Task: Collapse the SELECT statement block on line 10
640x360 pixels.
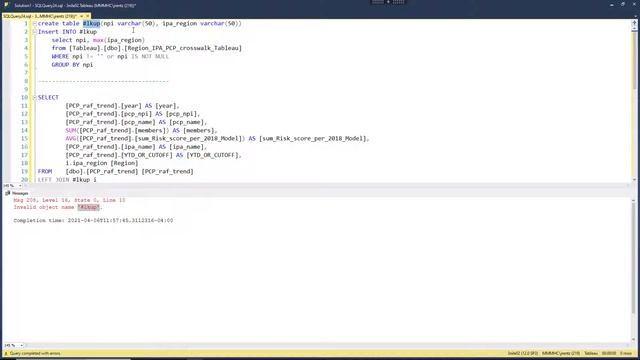Action: pyautogui.click(x=34, y=98)
